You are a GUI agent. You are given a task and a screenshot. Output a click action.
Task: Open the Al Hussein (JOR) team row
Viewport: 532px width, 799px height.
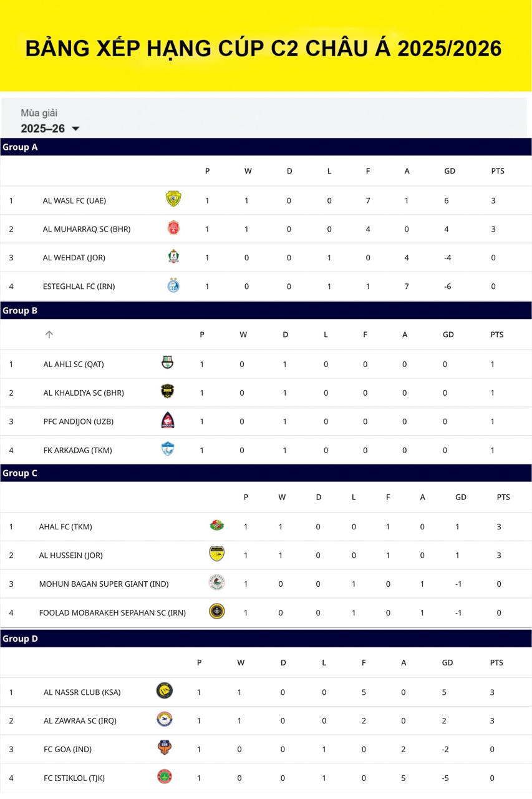[x=266, y=555]
